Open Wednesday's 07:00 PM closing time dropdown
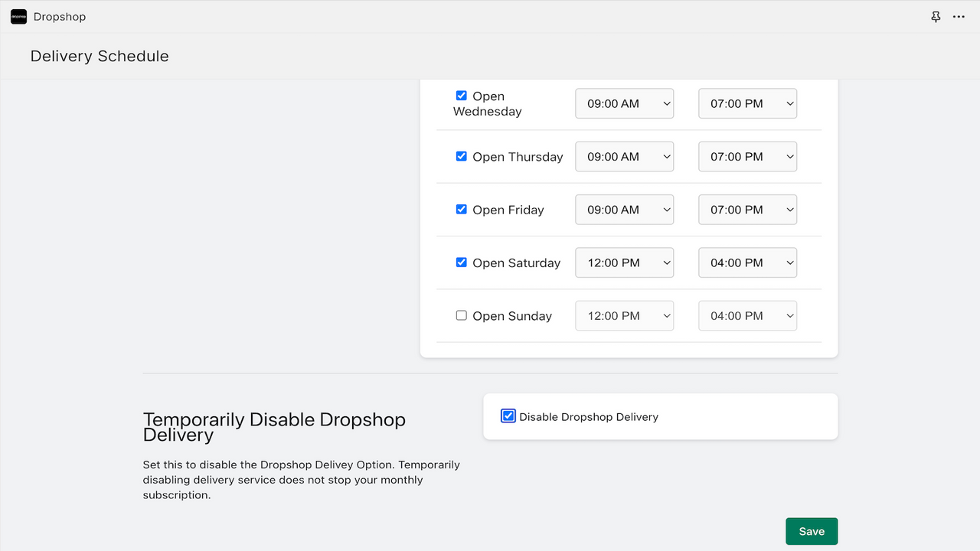Image resolution: width=980 pixels, height=551 pixels. coord(747,103)
